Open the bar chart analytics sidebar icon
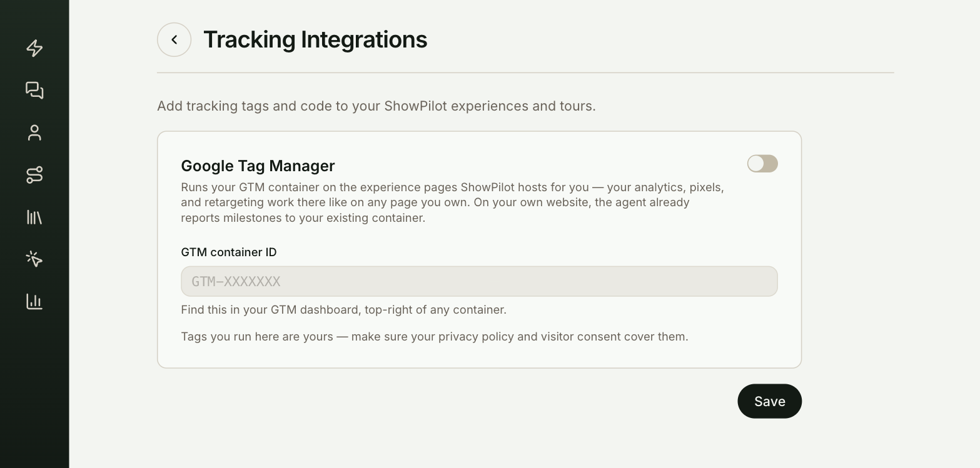The height and width of the screenshot is (468, 980). (x=34, y=301)
